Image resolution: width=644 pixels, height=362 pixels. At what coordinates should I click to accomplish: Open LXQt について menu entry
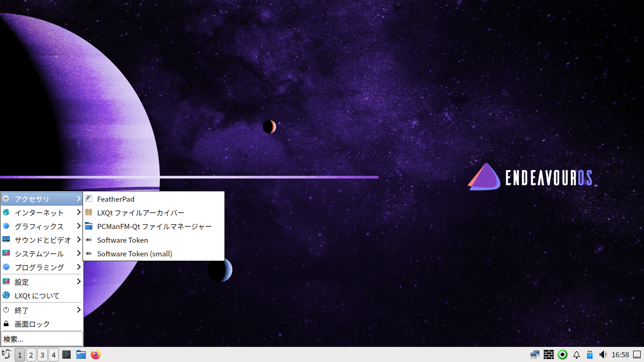42,296
